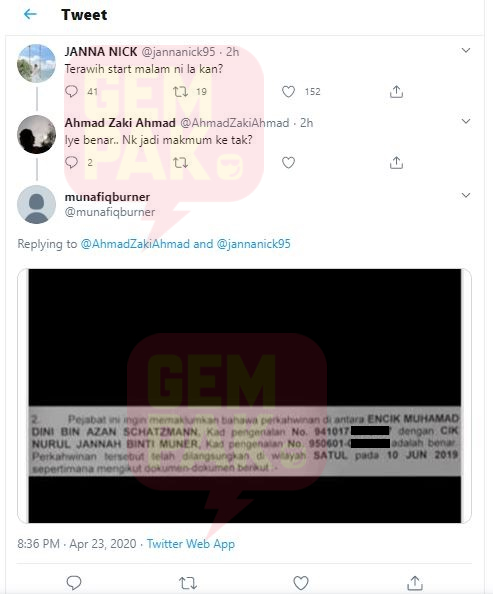The image size is (493, 594).
Task: Open more options for JANNA NICK's tweet
Action: [466, 50]
